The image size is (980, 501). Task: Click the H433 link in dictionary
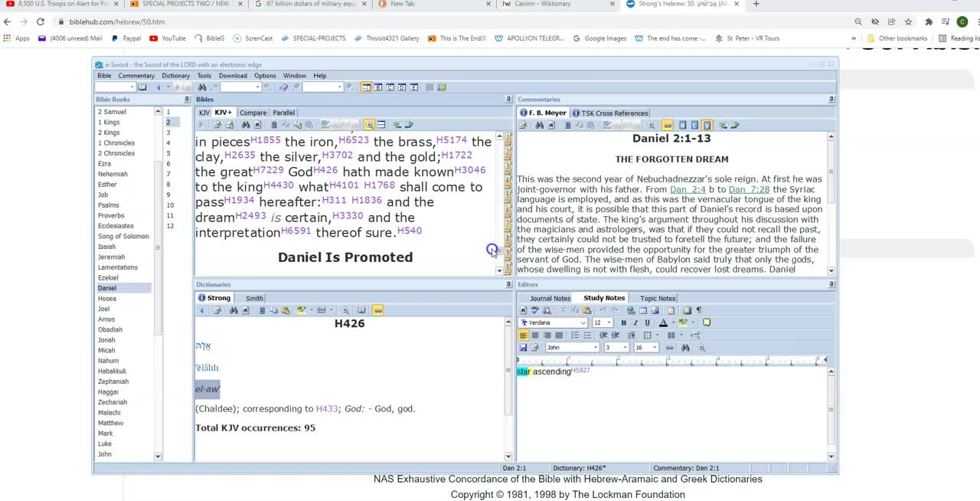tap(326, 409)
